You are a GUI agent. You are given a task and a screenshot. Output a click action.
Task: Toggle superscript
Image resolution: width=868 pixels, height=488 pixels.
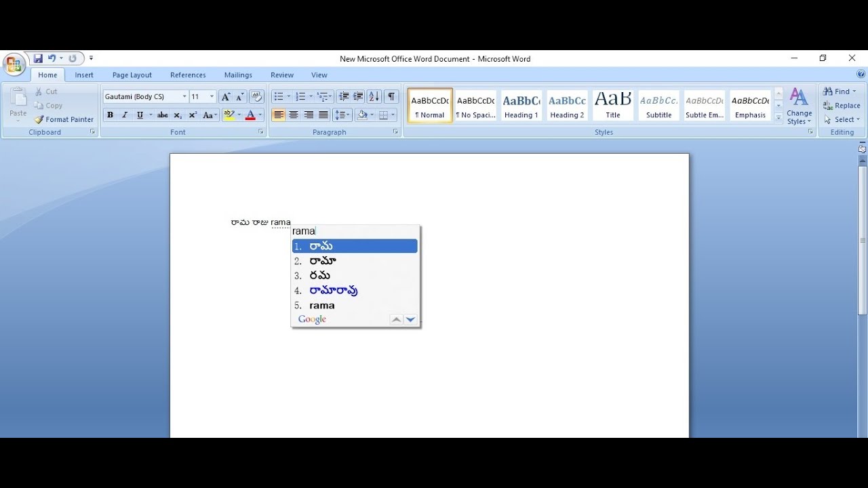193,115
